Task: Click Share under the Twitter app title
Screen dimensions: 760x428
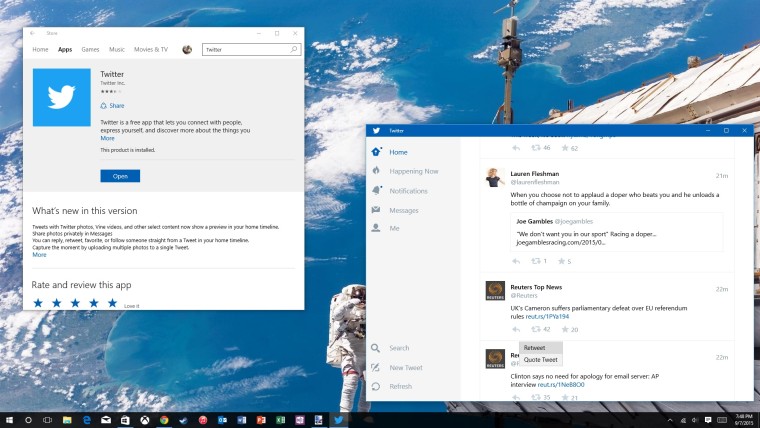Action: pyautogui.click(x=112, y=106)
